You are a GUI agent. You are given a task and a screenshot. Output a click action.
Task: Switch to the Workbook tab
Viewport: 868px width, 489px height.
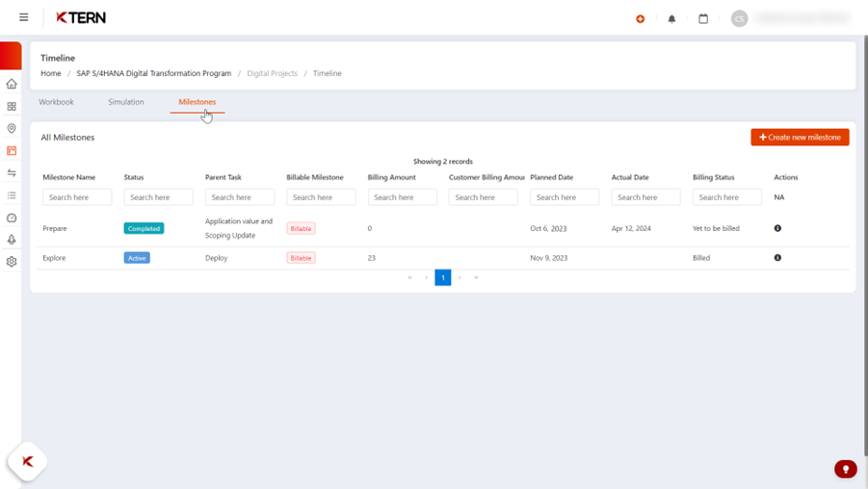(56, 102)
